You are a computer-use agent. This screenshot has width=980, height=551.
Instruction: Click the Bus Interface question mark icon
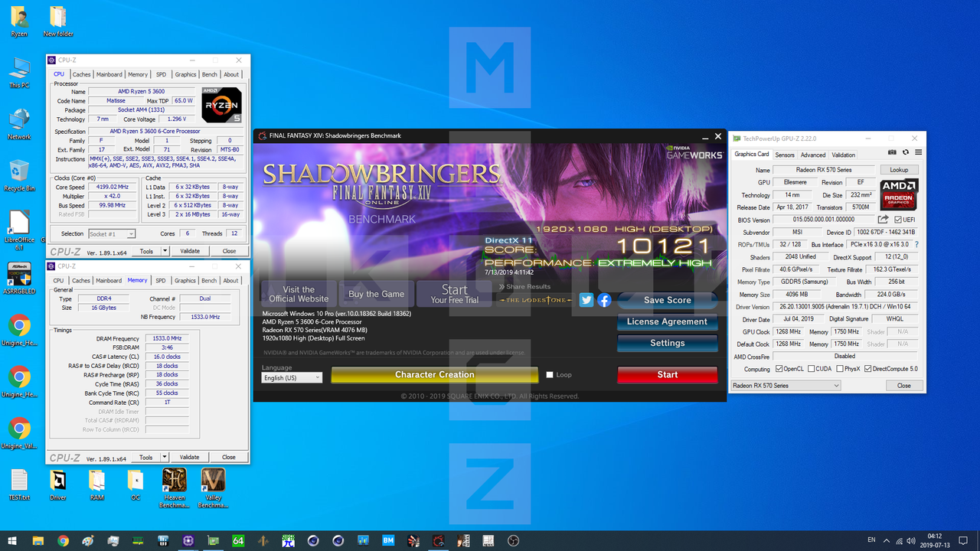[x=916, y=244]
